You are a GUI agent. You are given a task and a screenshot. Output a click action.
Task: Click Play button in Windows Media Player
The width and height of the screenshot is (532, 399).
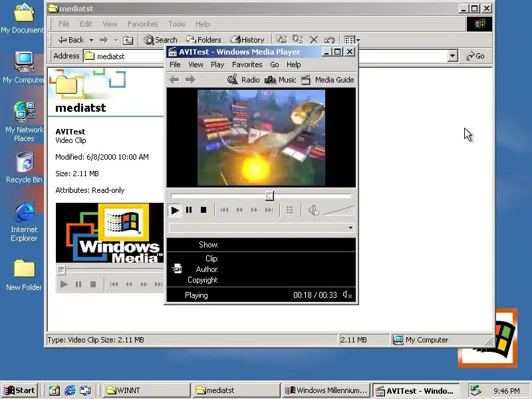pos(175,210)
